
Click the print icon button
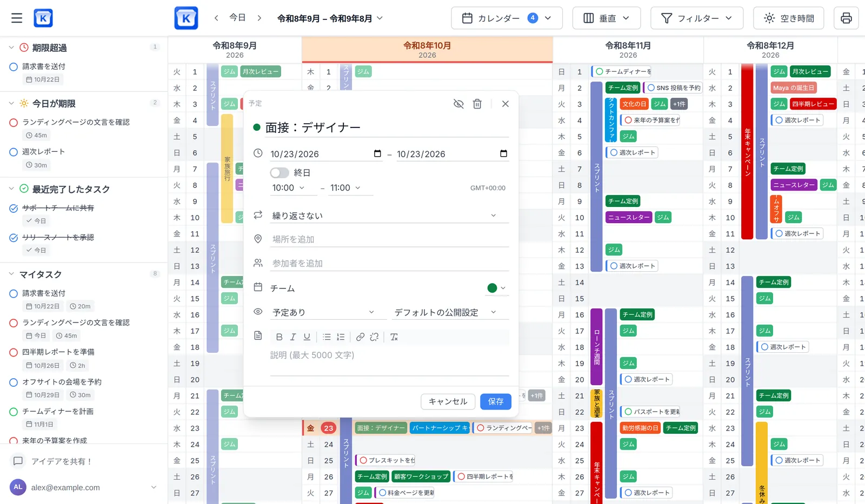pos(846,18)
